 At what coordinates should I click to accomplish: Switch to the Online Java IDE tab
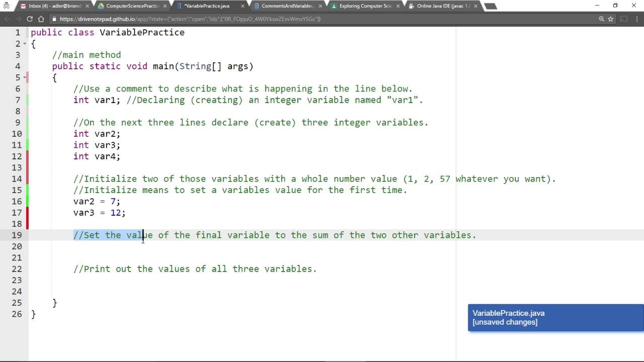tap(443, 6)
